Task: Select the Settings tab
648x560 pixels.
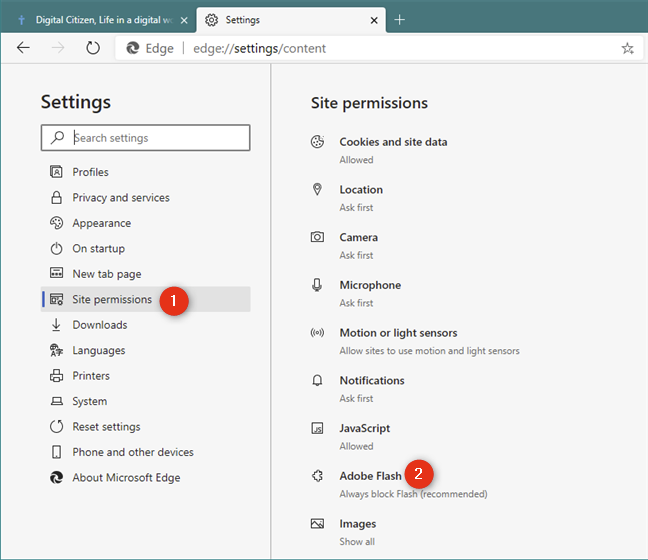Action: 291,20
